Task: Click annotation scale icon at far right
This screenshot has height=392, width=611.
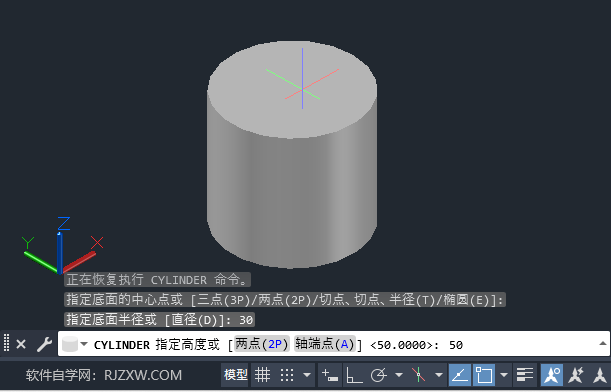Action: coord(600,375)
